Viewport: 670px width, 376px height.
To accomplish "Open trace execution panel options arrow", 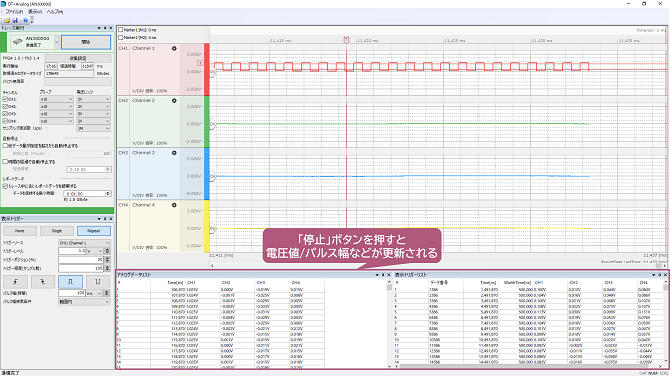I will tap(99, 28).
